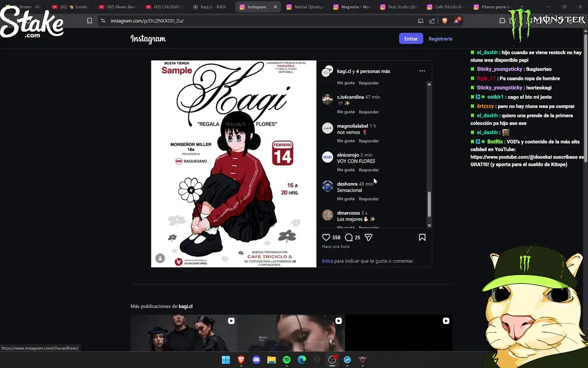The height and width of the screenshot is (368, 588).
Task: Click the comments scrollbar down arrow
Action: (429, 225)
